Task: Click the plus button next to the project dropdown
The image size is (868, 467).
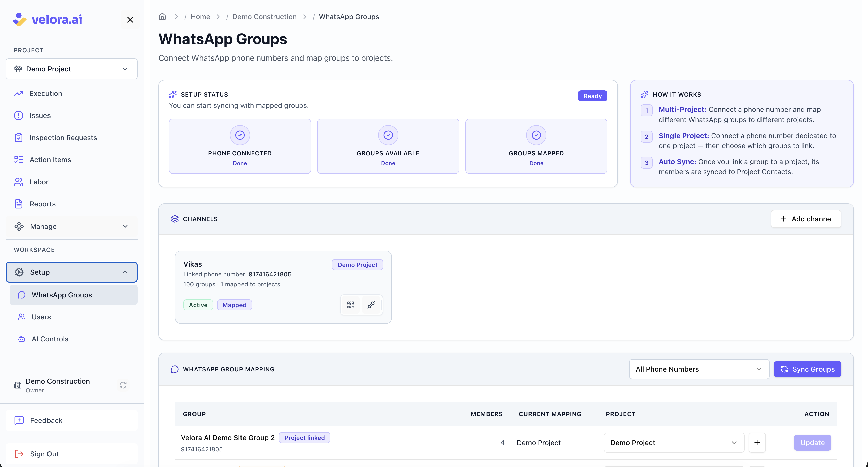Action: (757, 443)
